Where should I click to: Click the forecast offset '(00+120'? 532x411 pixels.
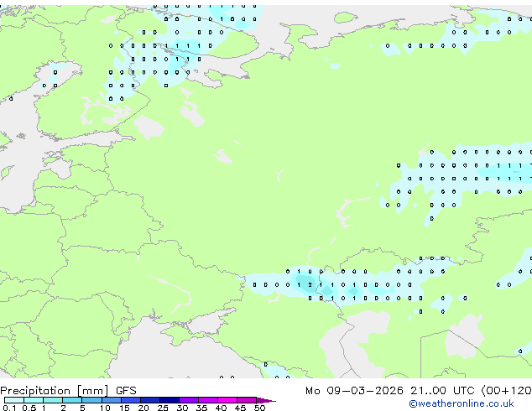(x=506, y=391)
